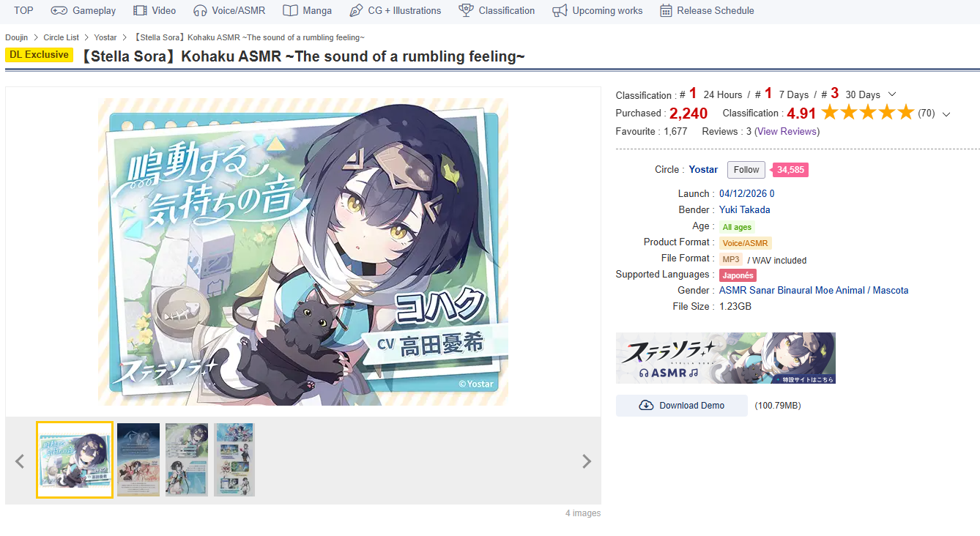This screenshot has width=980, height=536.
Task: Open the Classification trophy icon
Action: (x=466, y=10)
